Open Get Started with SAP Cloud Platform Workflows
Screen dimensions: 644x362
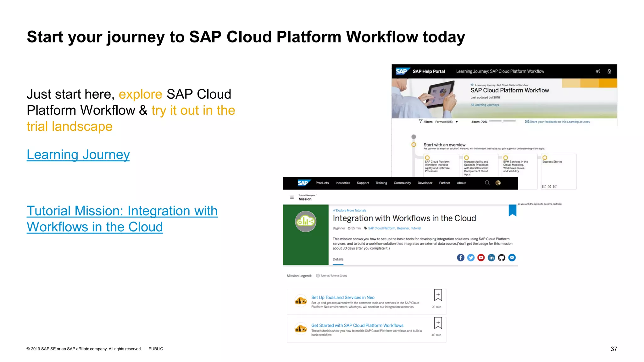click(357, 326)
